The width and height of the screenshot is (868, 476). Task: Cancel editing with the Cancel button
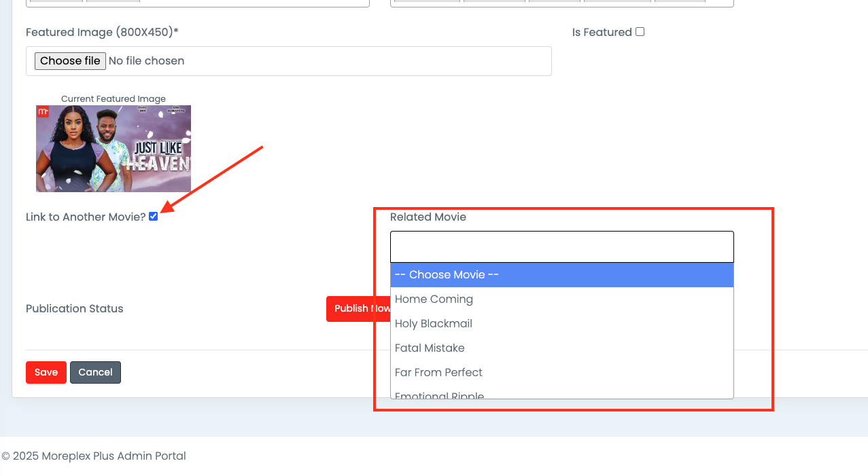[x=95, y=372]
